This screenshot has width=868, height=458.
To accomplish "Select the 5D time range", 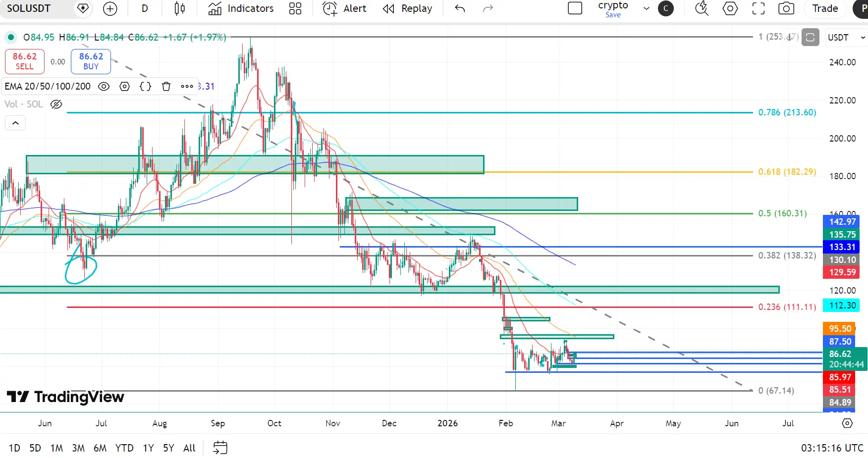I will tap(35, 448).
